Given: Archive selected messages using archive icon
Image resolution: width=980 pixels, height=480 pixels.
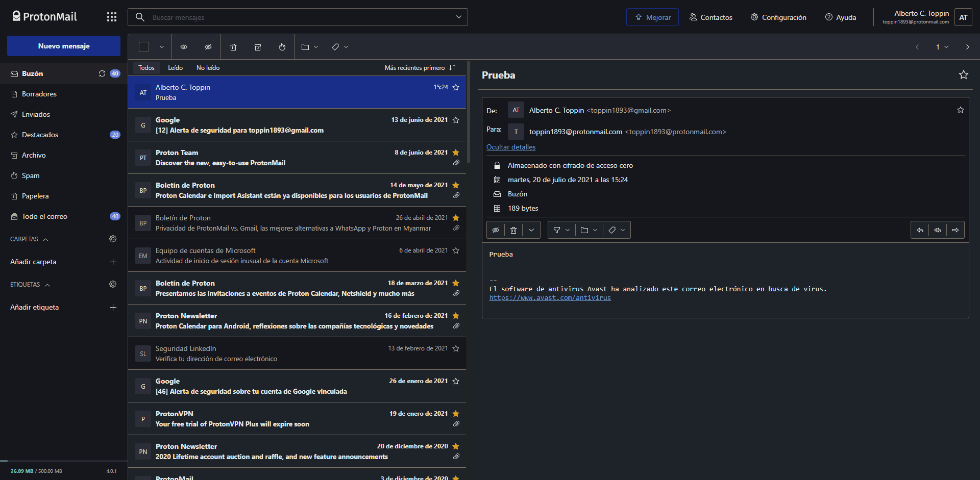Looking at the screenshot, I should click(258, 47).
